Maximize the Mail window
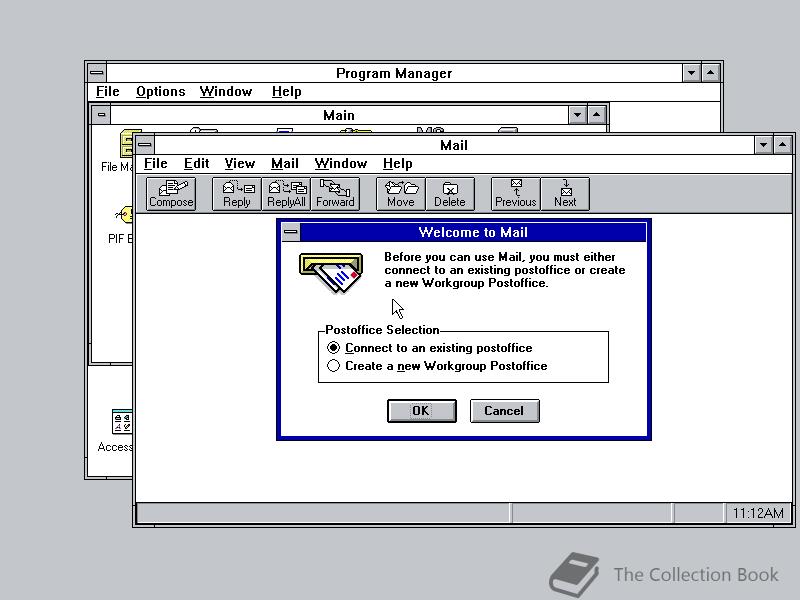This screenshot has height=600, width=800. [x=783, y=145]
